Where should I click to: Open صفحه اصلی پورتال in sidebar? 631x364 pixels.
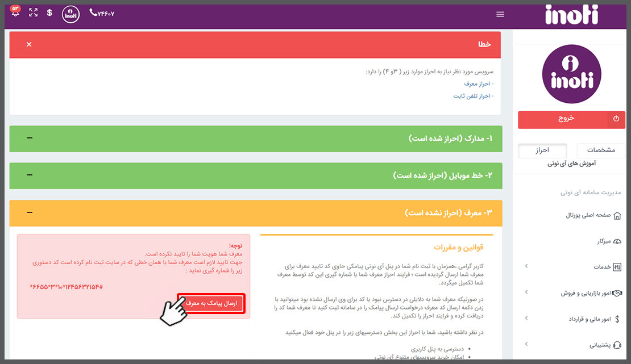588,215
